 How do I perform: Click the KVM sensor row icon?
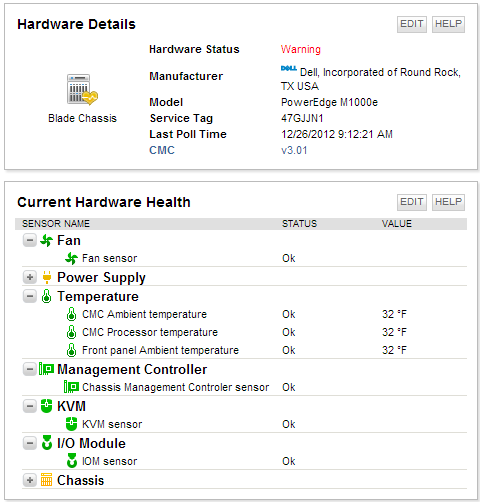click(71, 424)
